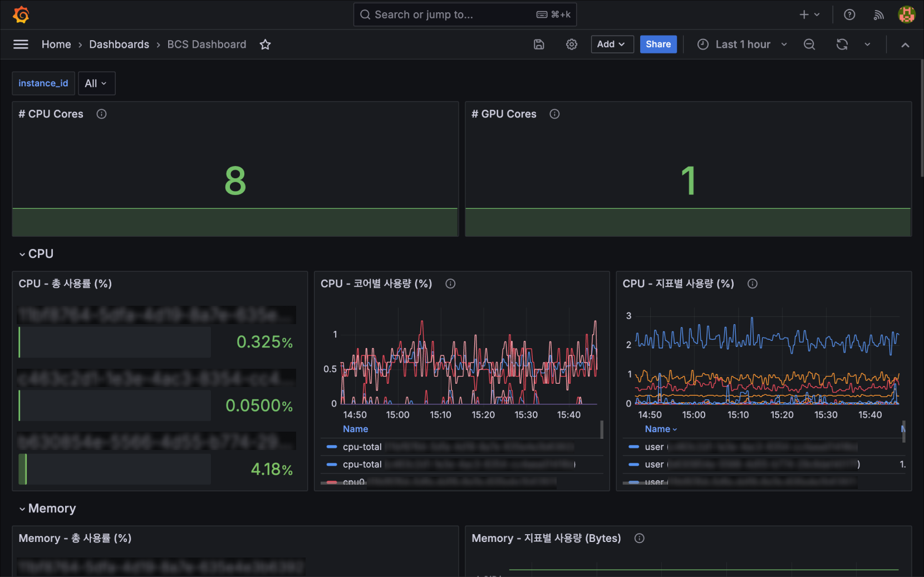Collapse the CPU row section
The image size is (924, 577).
tap(36, 254)
